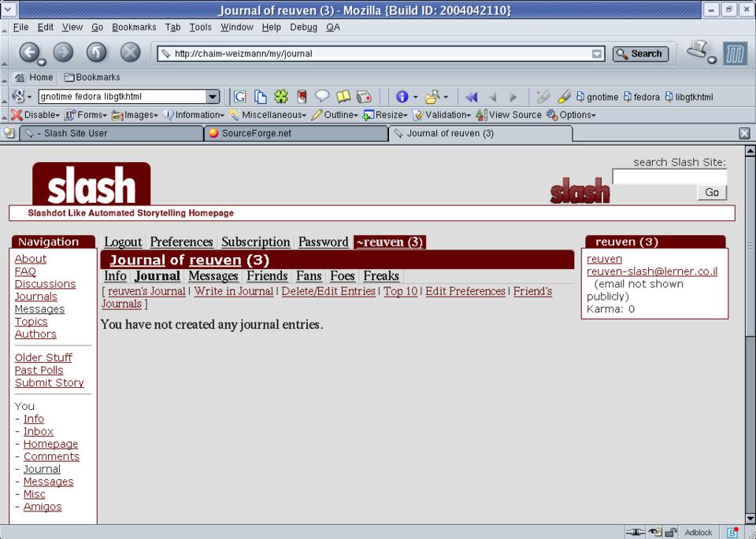Image resolution: width=756 pixels, height=539 pixels.
Task: Open the URL bar history dropdown
Action: point(598,54)
